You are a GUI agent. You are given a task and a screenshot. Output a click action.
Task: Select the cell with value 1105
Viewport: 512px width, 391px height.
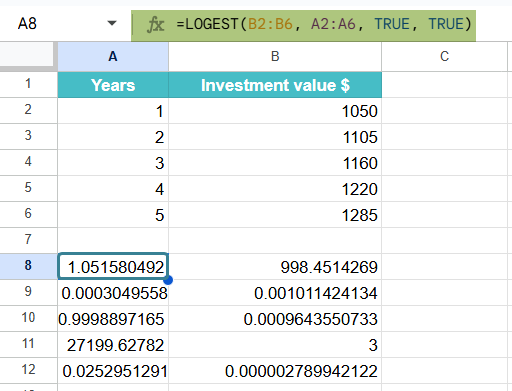(275, 137)
